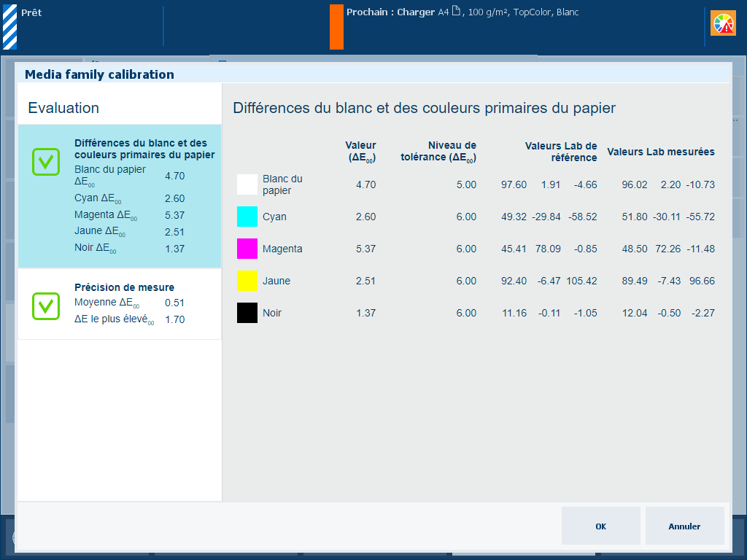Select the Différences du blanc evaluation section
Viewport: 747px width, 560px height.
[x=144, y=149]
